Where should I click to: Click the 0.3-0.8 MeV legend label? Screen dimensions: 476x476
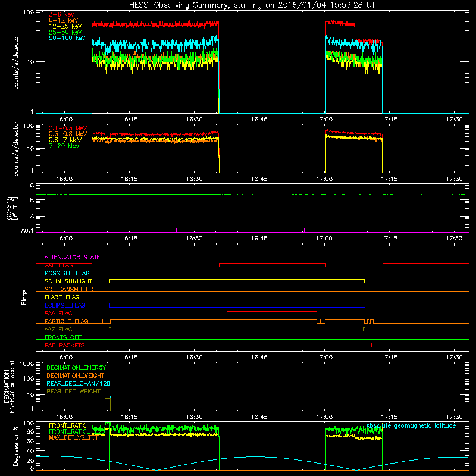(x=68, y=134)
